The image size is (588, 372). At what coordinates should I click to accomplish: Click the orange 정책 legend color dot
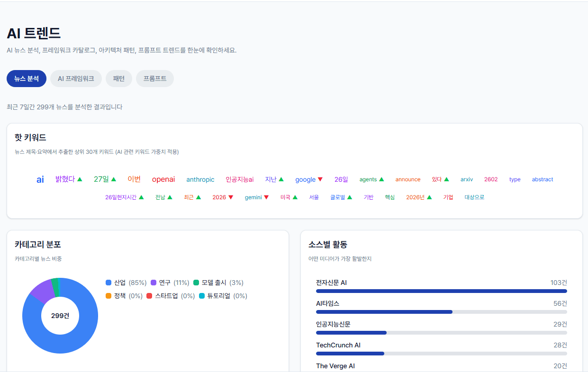pyautogui.click(x=109, y=296)
